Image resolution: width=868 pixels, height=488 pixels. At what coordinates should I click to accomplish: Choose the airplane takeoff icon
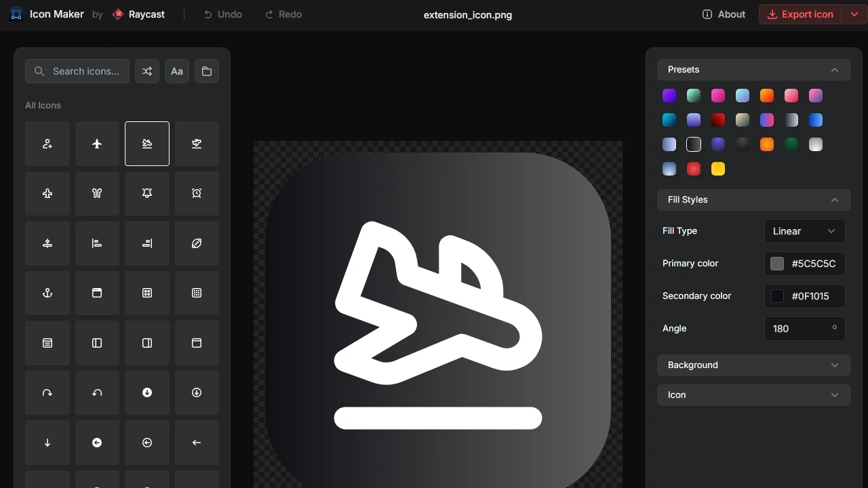tap(197, 143)
